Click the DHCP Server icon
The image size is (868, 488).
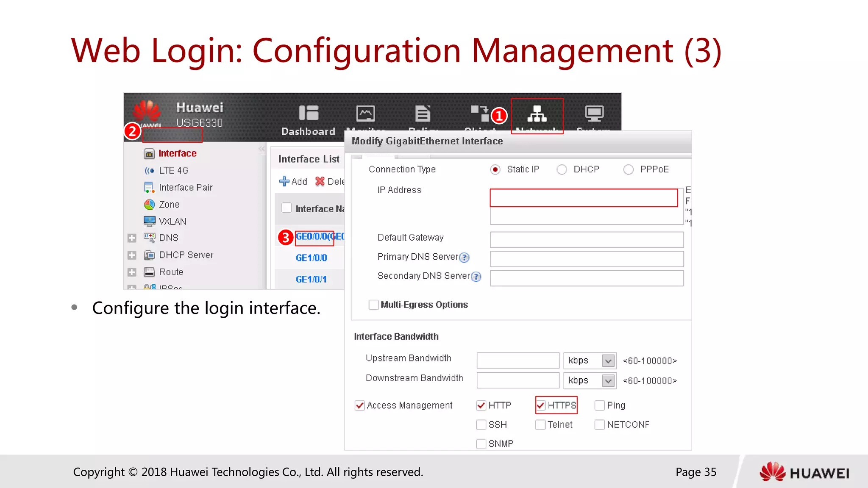pos(149,255)
